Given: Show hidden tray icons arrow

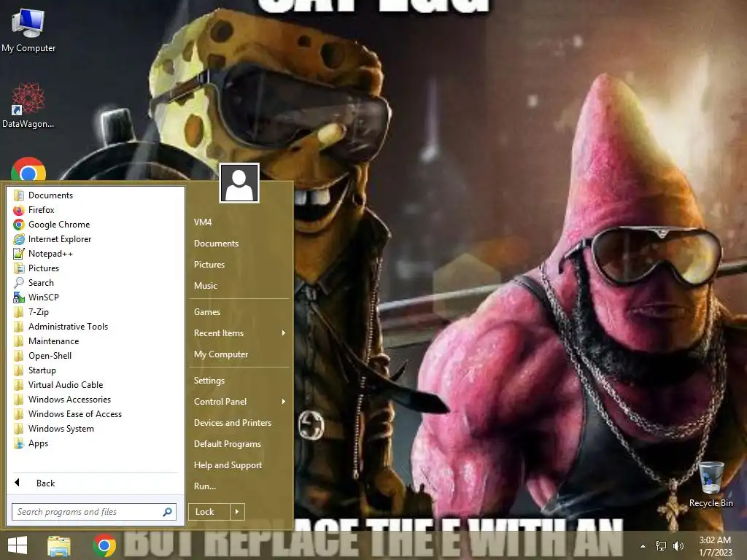Looking at the screenshot, I should pos(643,546).
